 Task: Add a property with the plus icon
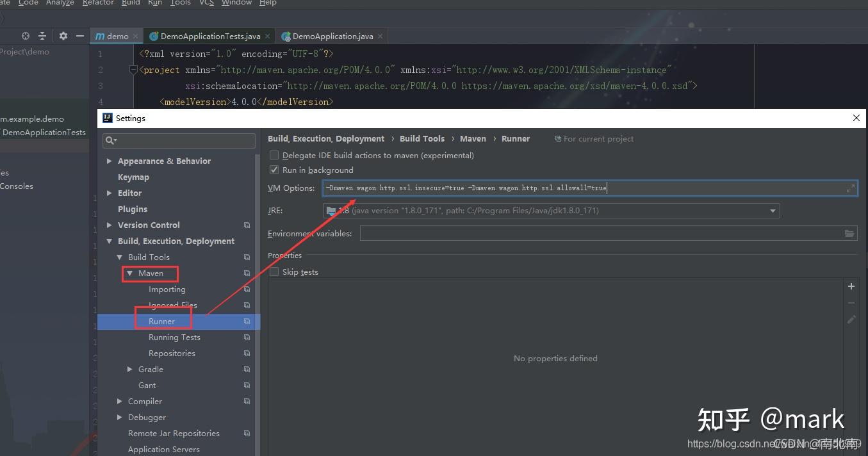[x=851, y=286]
